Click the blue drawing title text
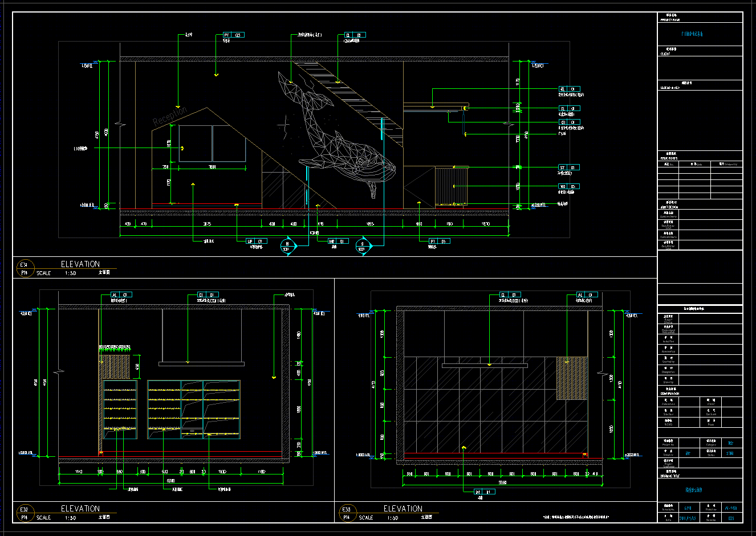The height and width of the screenshot is (536, 756). (694, 490)
